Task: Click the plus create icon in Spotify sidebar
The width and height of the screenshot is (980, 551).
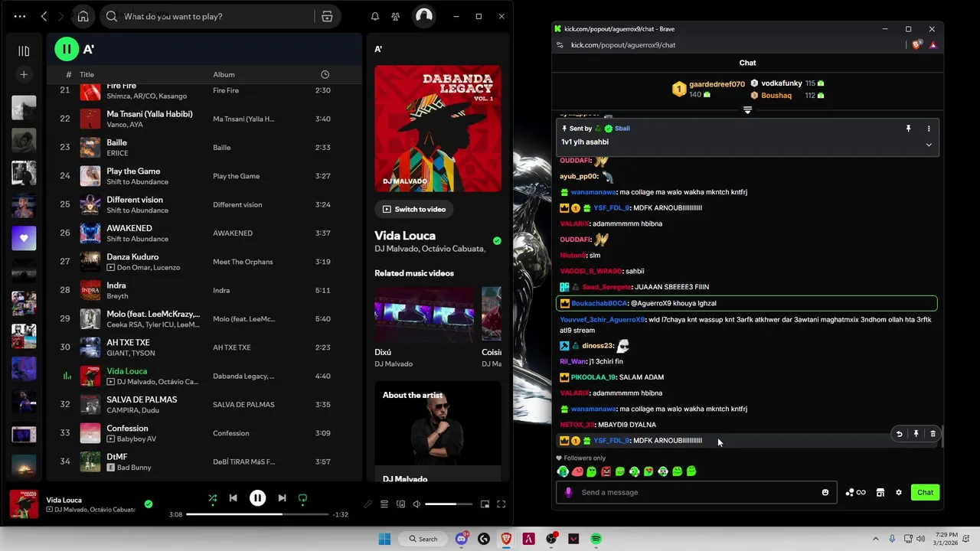Action: 24,74
